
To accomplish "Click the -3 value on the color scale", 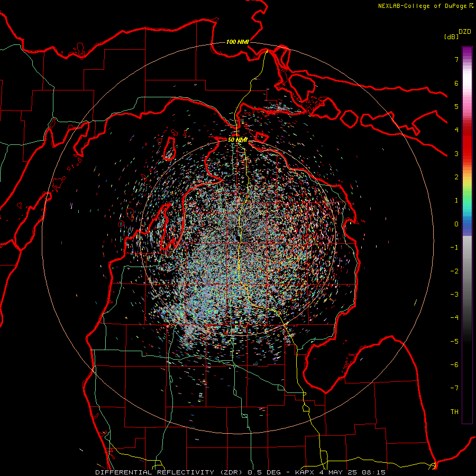I will coord(454,294).
